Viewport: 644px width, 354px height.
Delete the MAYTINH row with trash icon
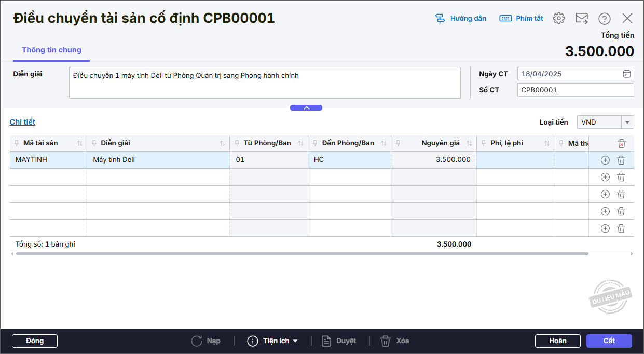tap(621, 160)
